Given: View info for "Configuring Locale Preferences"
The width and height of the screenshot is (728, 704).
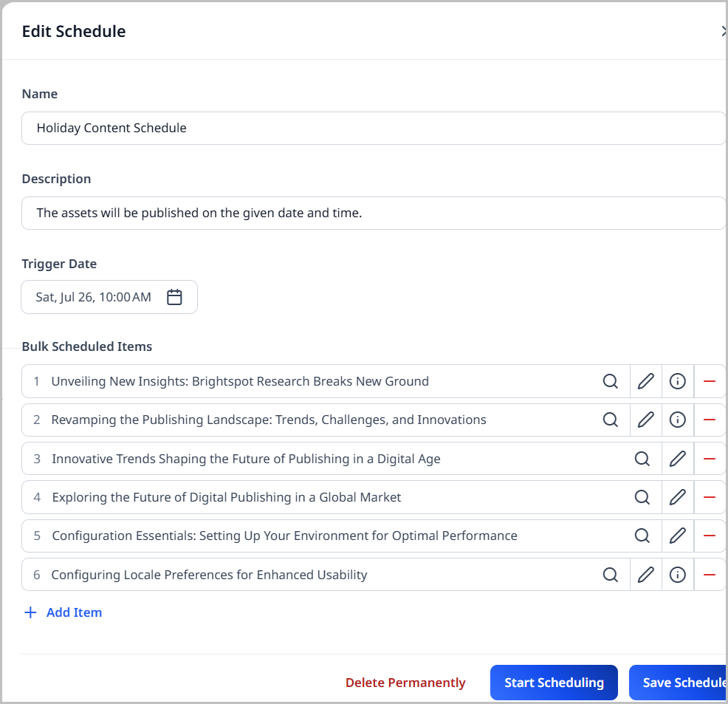Looking at the screenshot, I should coord(678,575).
